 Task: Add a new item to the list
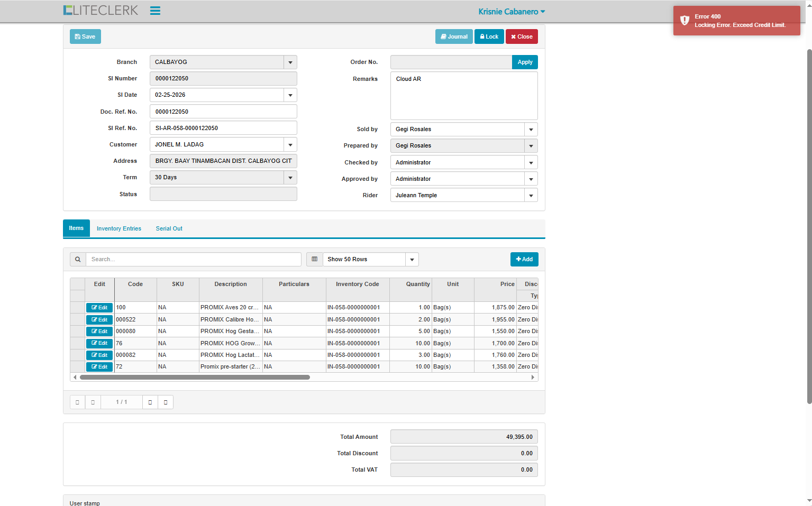pyautogui.click(x=524, y=259)
